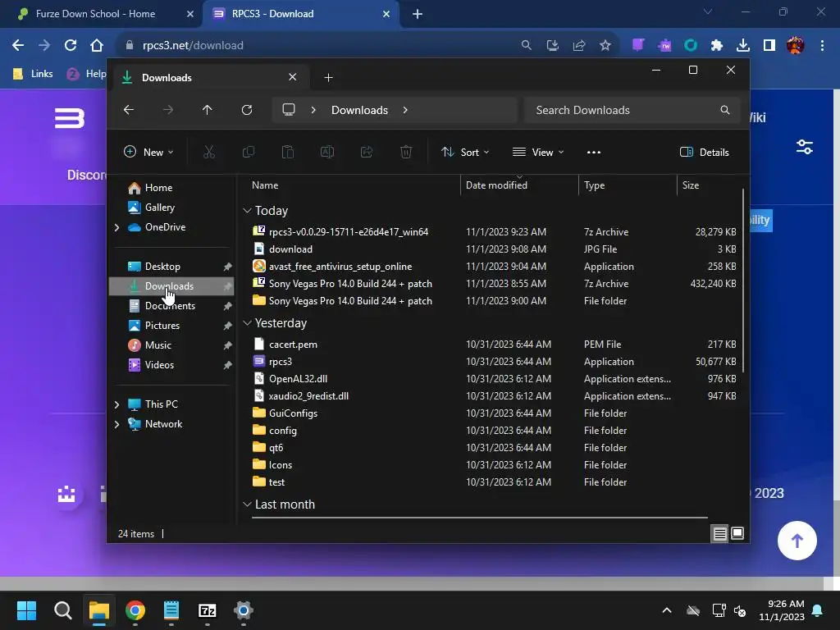Open the New item dropdown
The height and width of the screenshot is (630, 840).
[x=148, y=152]
